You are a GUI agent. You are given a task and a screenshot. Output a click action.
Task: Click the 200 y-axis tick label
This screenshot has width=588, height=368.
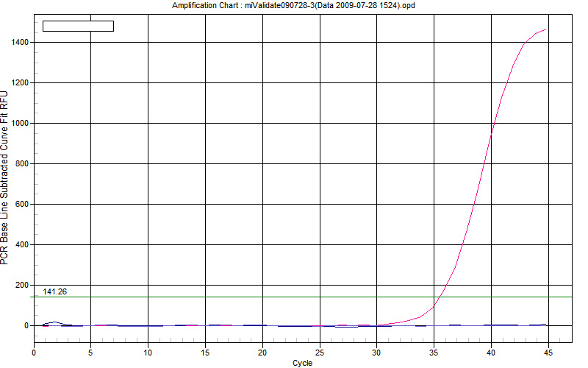(22, 286)
